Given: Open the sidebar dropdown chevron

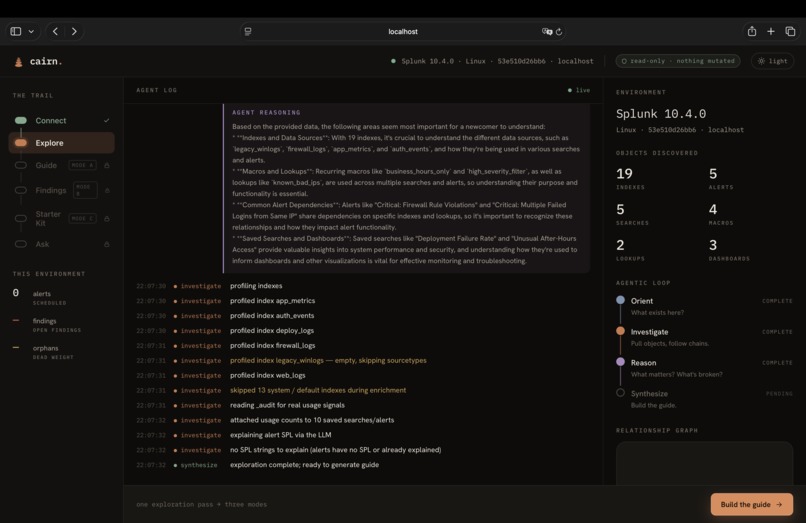Looking at the screenshot, I should 31,31.
